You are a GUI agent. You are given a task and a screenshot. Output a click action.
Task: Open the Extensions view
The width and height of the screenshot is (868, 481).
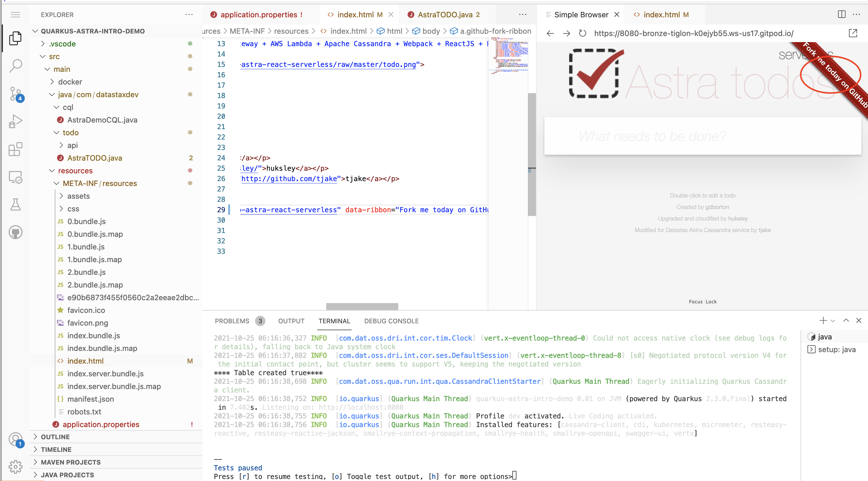click(x=16, y=149)
